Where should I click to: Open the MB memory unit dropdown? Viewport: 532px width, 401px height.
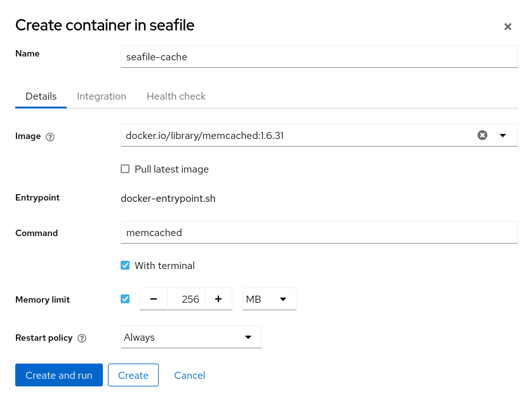click(x=269, y=299)
